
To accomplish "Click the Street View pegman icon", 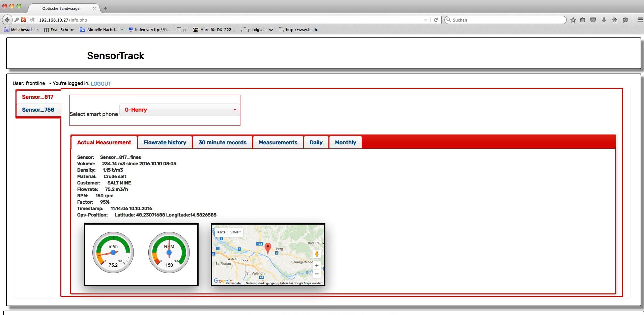I will tap(317, 254).
